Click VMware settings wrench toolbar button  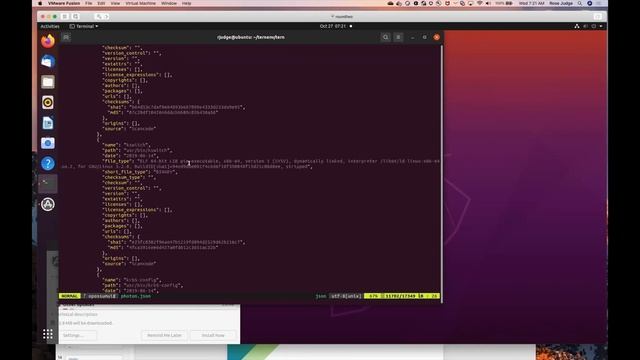(98, 16)
